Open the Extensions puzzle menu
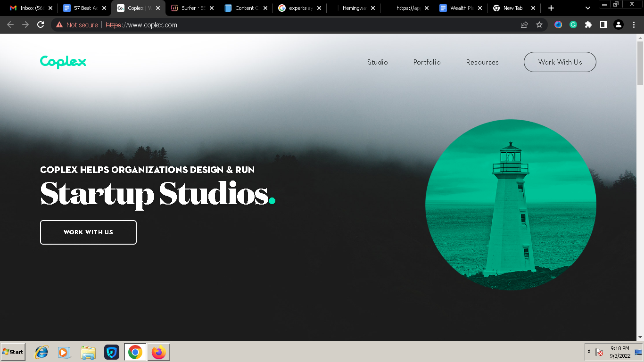Viewport: 644px width, 362px height. coord(588,25)
